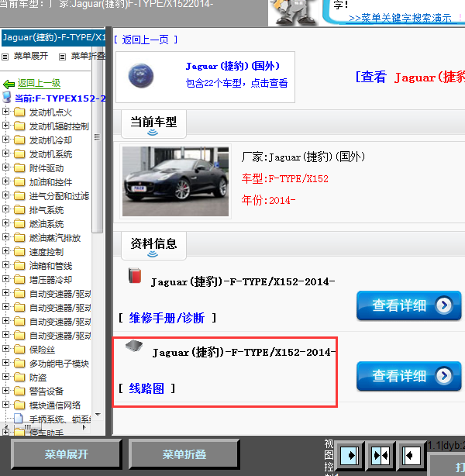465x476 pixels.
Task: Click the sidebar horizontal scroll right arrow
Action: (84, 427)
